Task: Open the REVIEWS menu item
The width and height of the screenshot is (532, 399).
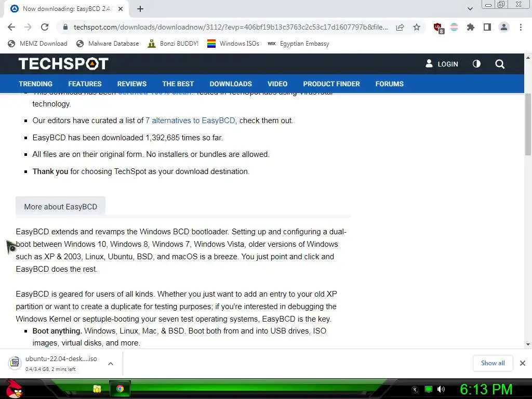Action: 131,84
